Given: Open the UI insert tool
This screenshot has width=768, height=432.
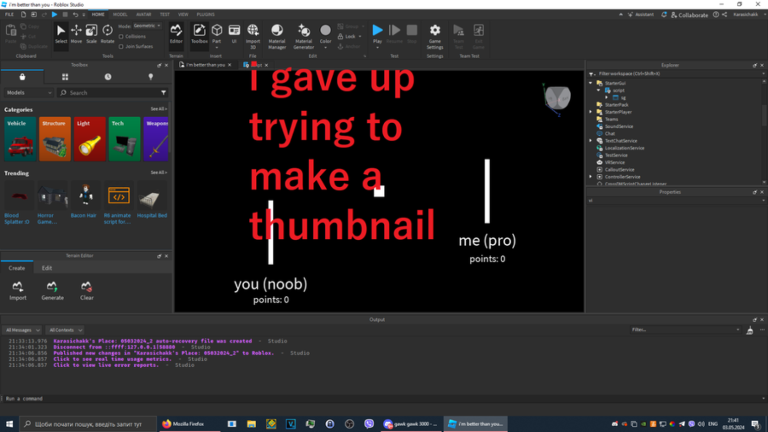Looking at the screenshot, I should [x=234, y=34].
